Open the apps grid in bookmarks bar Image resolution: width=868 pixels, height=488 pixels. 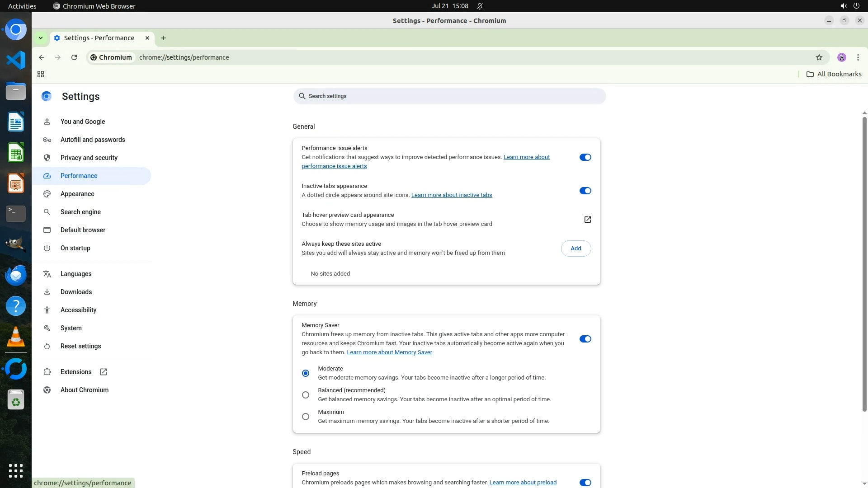point(41,74)
